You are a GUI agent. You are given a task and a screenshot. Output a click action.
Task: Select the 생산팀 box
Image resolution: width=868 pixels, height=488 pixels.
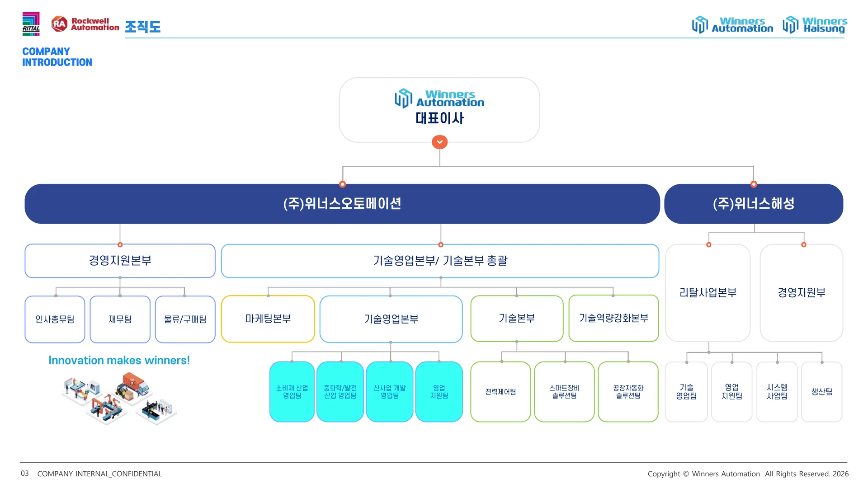coord(822,392)
